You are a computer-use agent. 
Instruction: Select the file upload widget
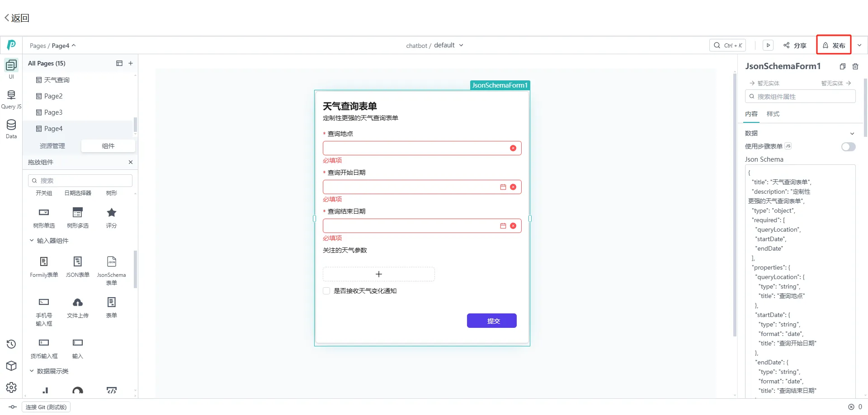click(x=78, y=307)
